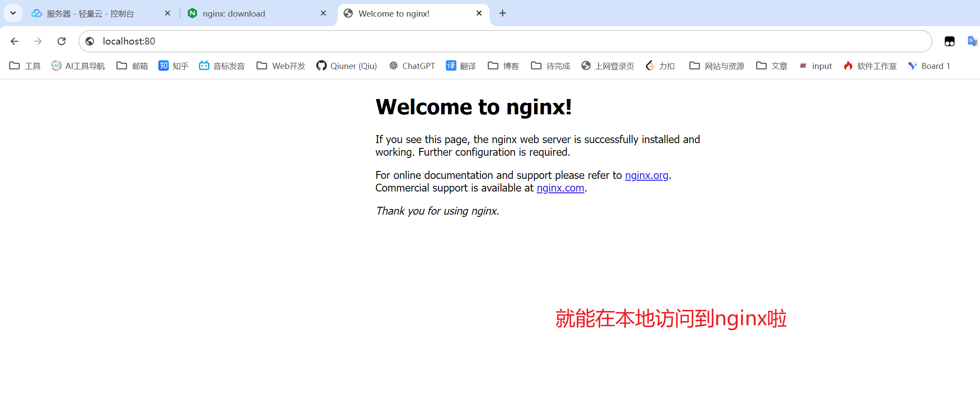Open the tab search dropdown arrow

pos(13,13)
